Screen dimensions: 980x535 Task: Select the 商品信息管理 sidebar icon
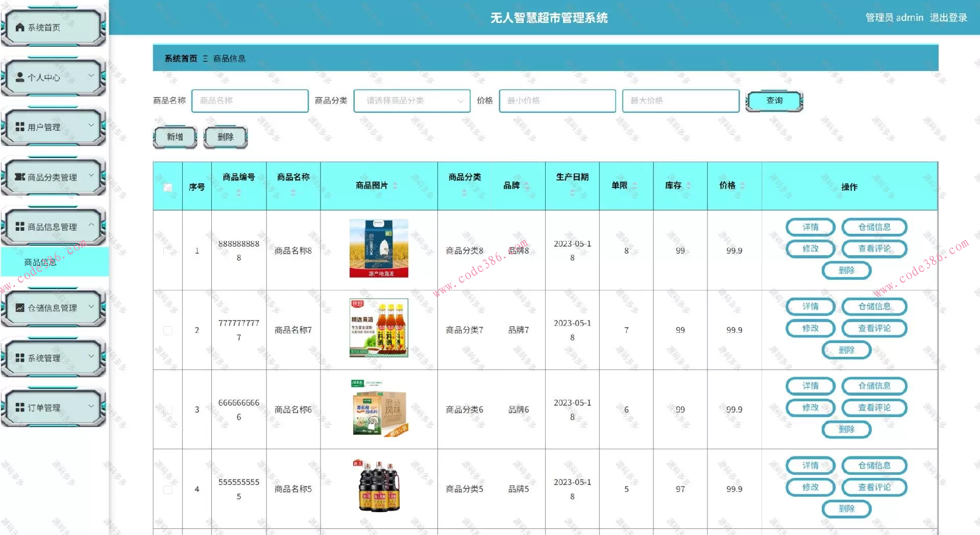[x=19, y=225]
